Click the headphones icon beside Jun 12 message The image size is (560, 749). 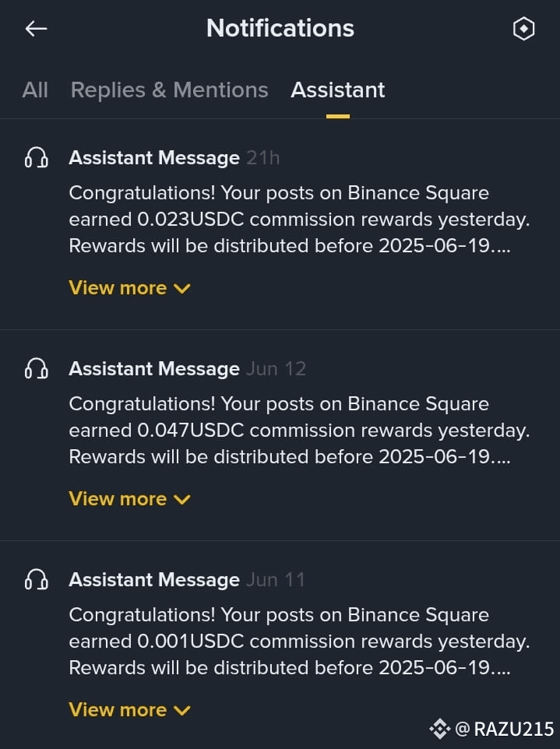pos(36,368)
